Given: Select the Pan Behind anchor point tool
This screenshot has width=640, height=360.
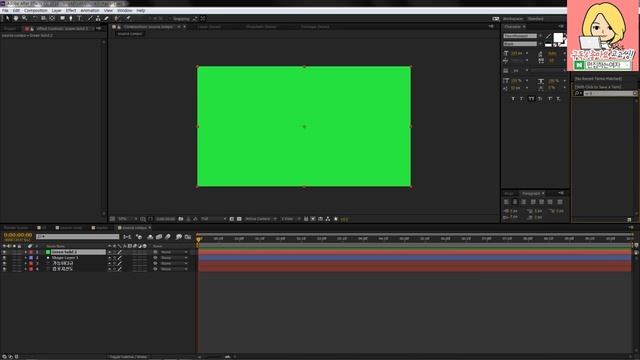Looking at the screenshot, I should (x=52, y=18).
